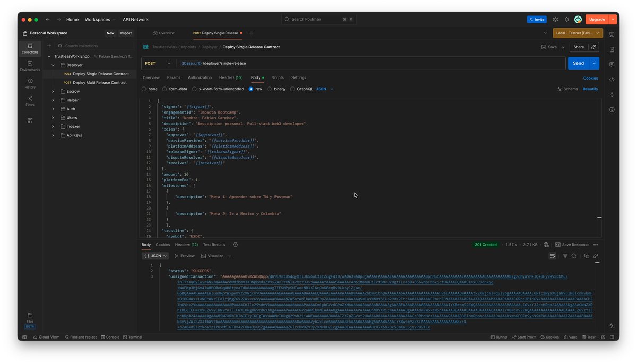This screenshot has height=364, width=637.
Task: Toggle word wrap in response viewer
Action: 553,256
